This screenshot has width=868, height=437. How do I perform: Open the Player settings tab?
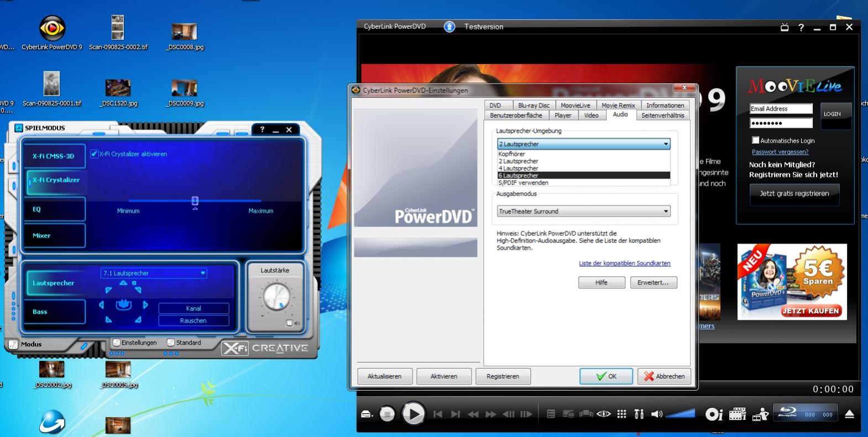point(563,115)
